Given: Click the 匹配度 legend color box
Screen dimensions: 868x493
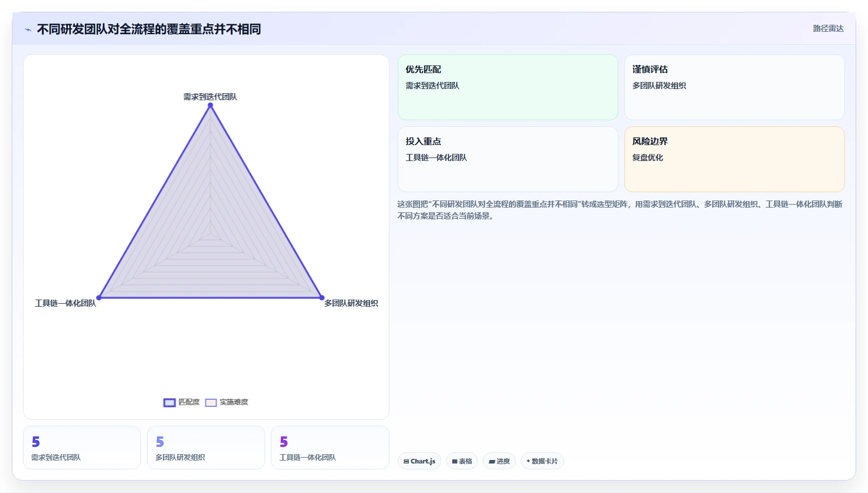Looking at the screenshot, I should pos(169,402).
